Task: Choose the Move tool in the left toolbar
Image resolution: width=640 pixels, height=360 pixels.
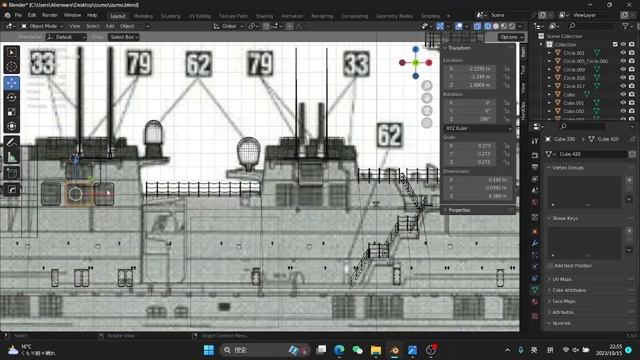Action: coord(11,83)
